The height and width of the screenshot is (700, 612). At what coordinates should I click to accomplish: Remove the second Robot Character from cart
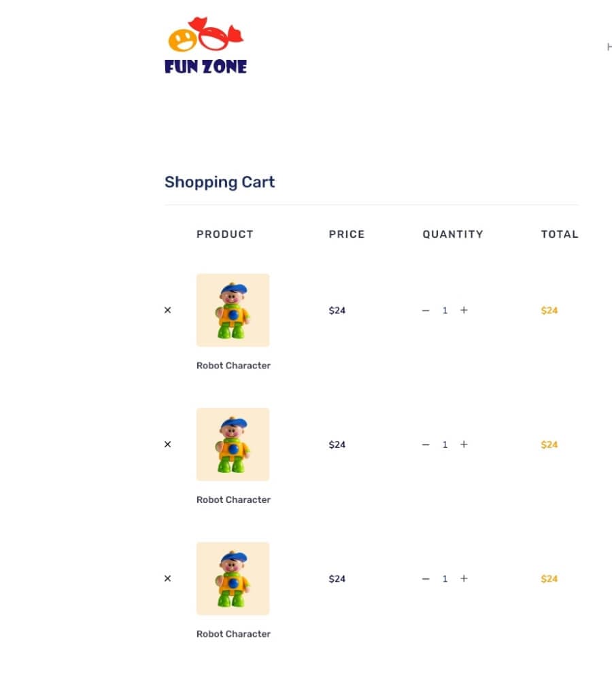point(168,444)
